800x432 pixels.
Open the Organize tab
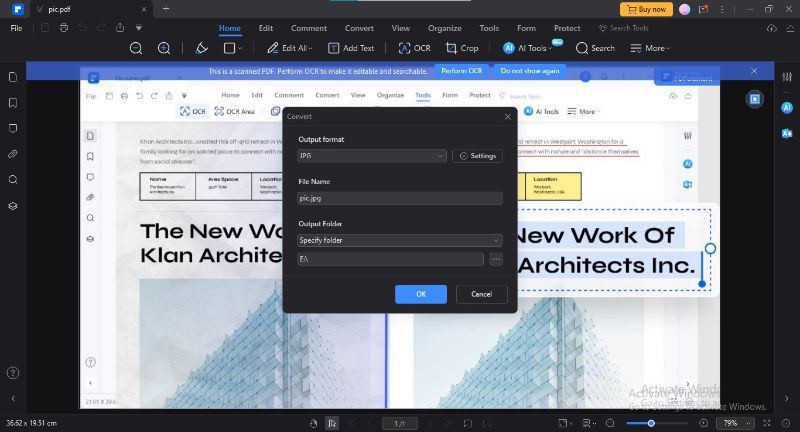(444, 28)
